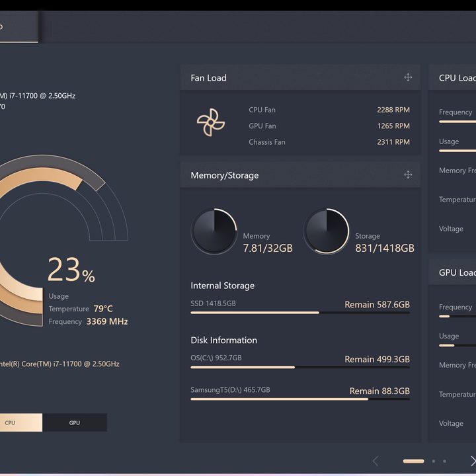
Task: Click the i7-11700 @ 2.50GHz processor name at top
Action: (x=38, y=96)
